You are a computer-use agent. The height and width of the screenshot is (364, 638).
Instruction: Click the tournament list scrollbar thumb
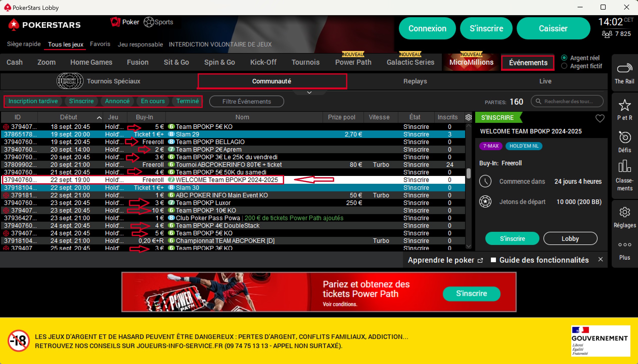coord(469,173)
